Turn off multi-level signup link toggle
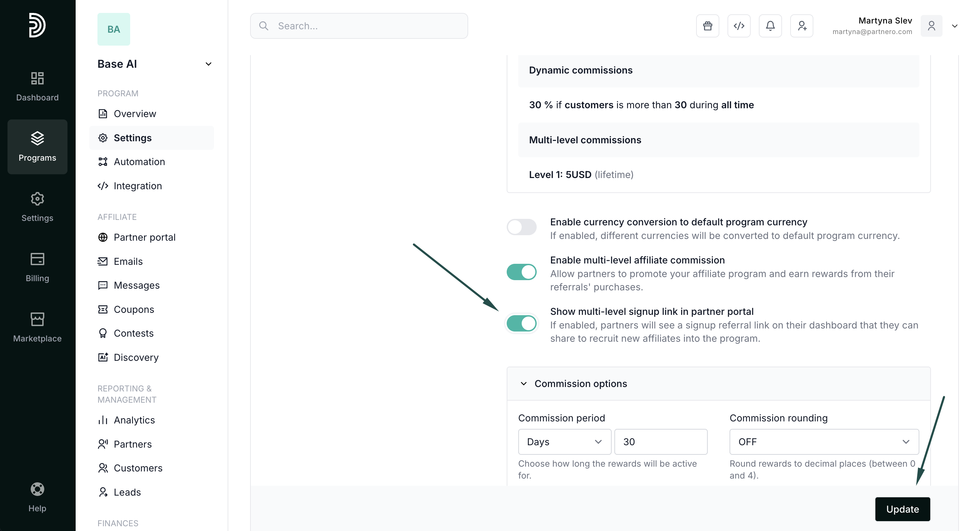 (x=521, y=323)
